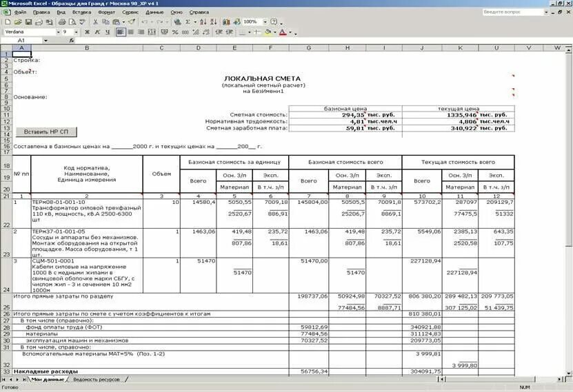
Task: Apply currency format icon
Action: click(x=165, y=32)
